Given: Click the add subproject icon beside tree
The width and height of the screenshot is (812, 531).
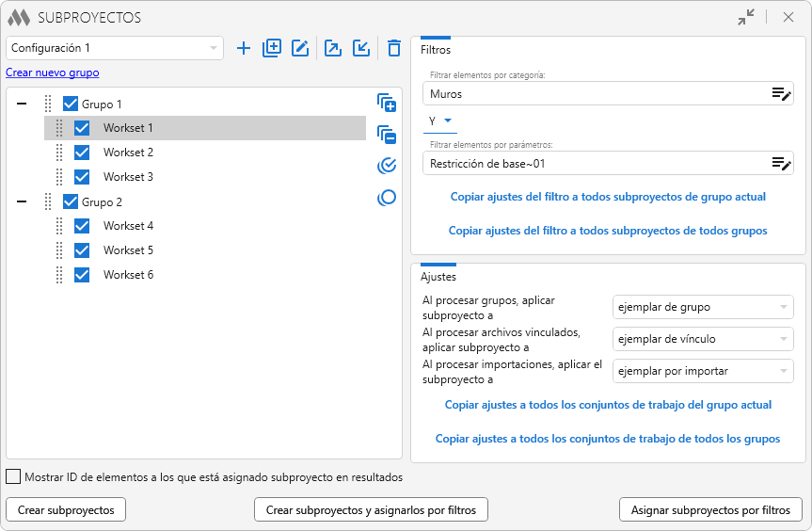Looking at the screenshot, I should click(386, 103).
